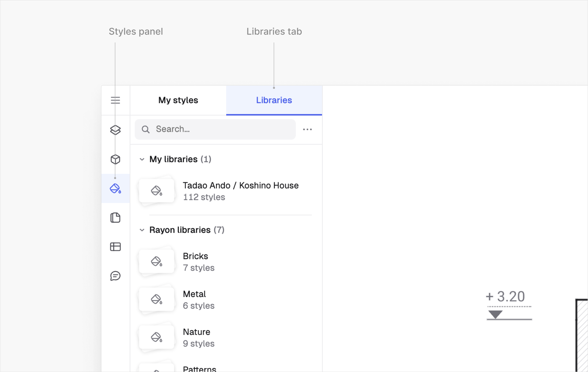The width and height of the screenshot is (588, 372).
Task: Click the search magnifier icon
Action: 146,129
